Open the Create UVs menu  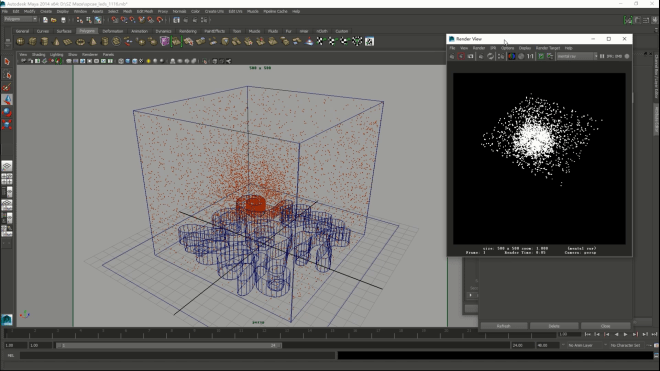[214, 11]
